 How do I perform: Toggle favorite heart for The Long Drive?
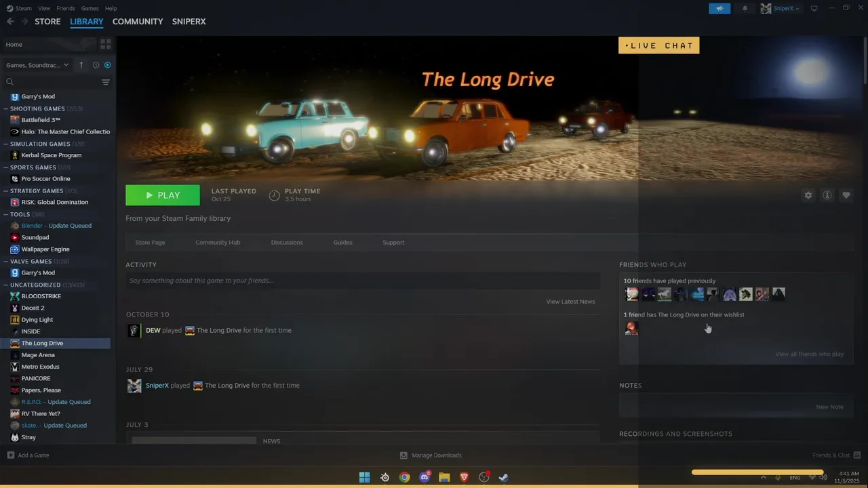(846, 195)
